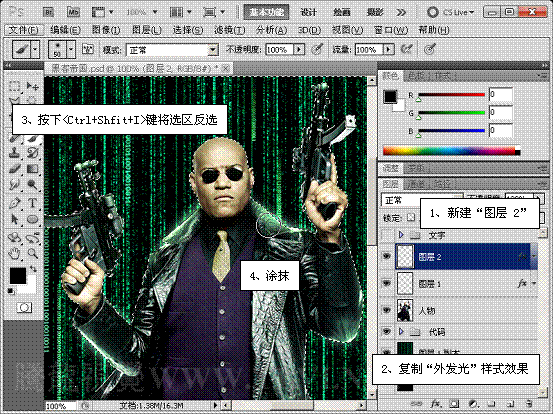Viewport: 553px width, 414px height.
Task: Hide the 代码 layer group
Action: 387,331
